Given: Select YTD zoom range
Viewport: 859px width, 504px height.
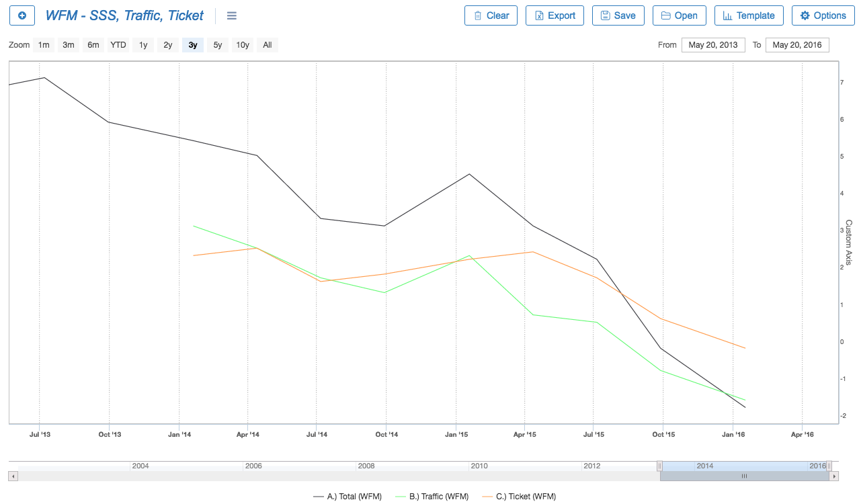Looking at the screenshot, I should click(x=118, y=45).
